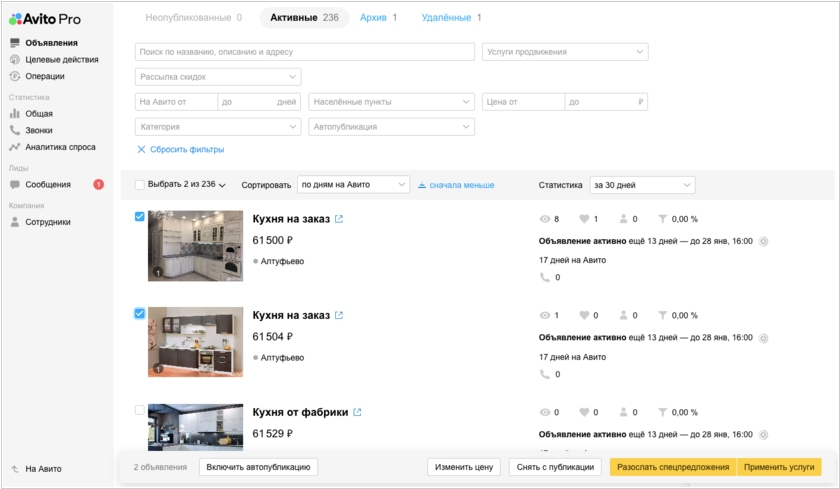The width and height of the screenshot is (840, 489).
Task: Switch to the Архив tab
Action: pos(378,18)
